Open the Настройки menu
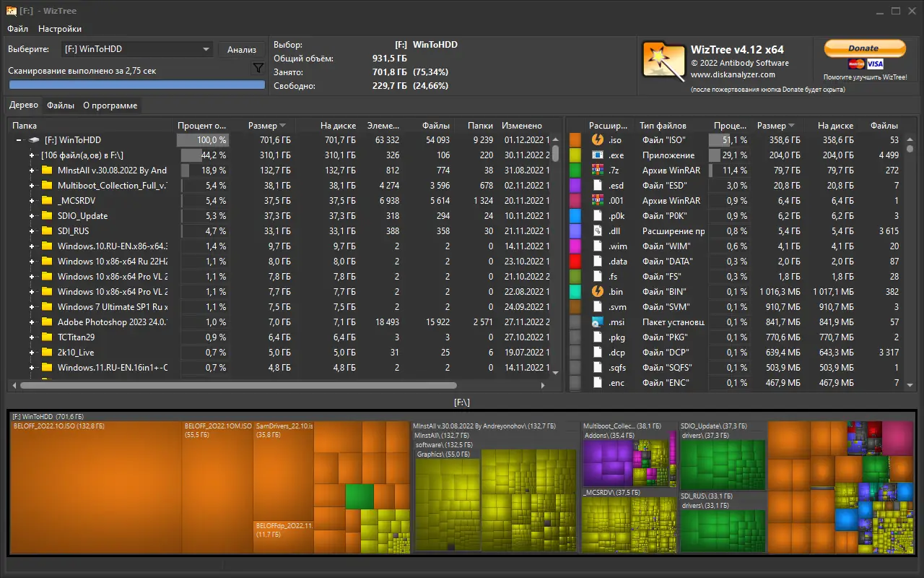 60,29
